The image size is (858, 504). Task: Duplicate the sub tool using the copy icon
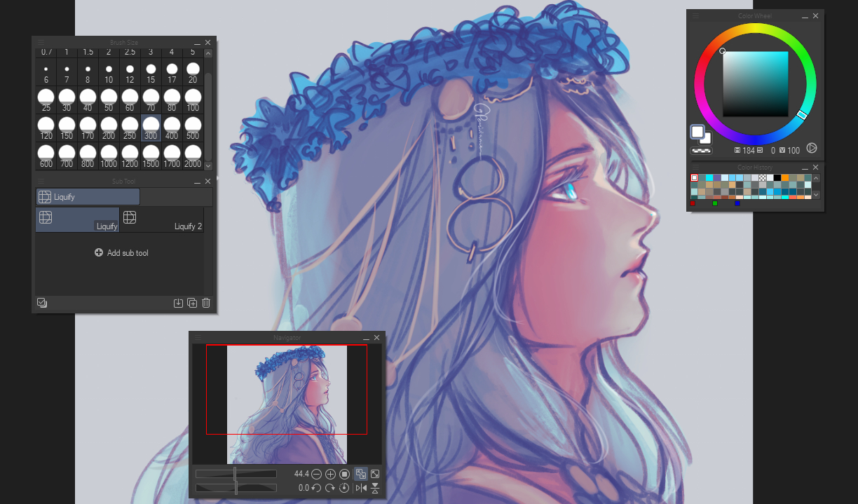coord(192,303)
